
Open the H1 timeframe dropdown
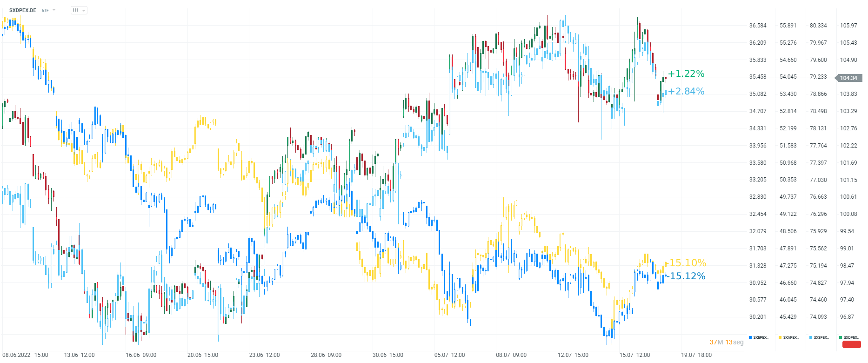[x=79, y=10]
